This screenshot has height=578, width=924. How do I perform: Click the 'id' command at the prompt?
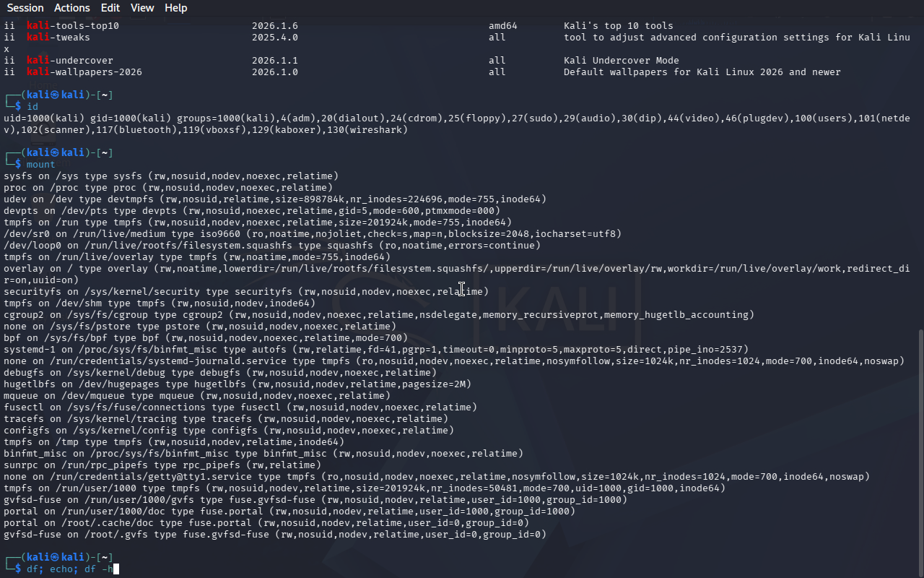(32, 107)
